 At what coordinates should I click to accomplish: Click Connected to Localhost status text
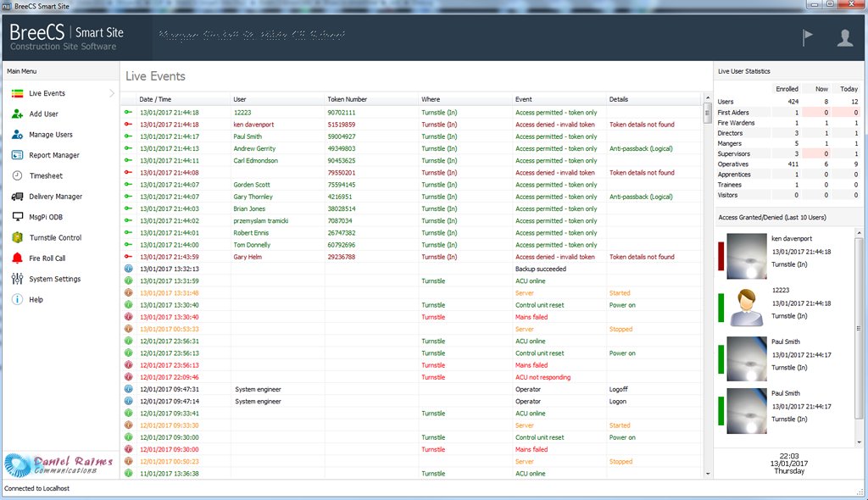tap(37, 488)
